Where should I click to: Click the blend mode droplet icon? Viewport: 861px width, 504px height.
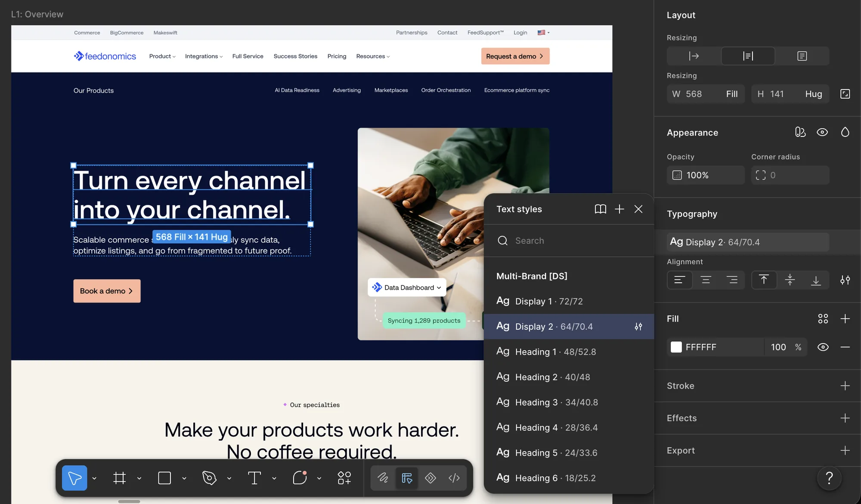coord(845,132)
